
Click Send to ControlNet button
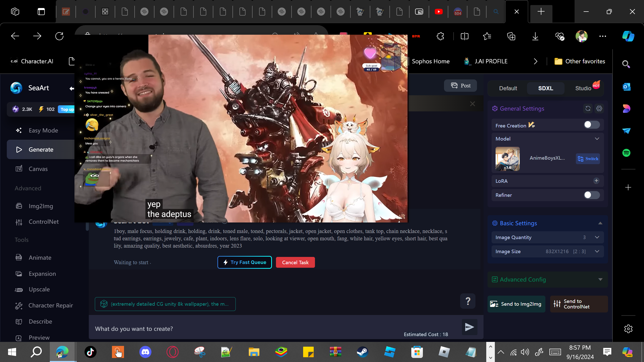579,304
